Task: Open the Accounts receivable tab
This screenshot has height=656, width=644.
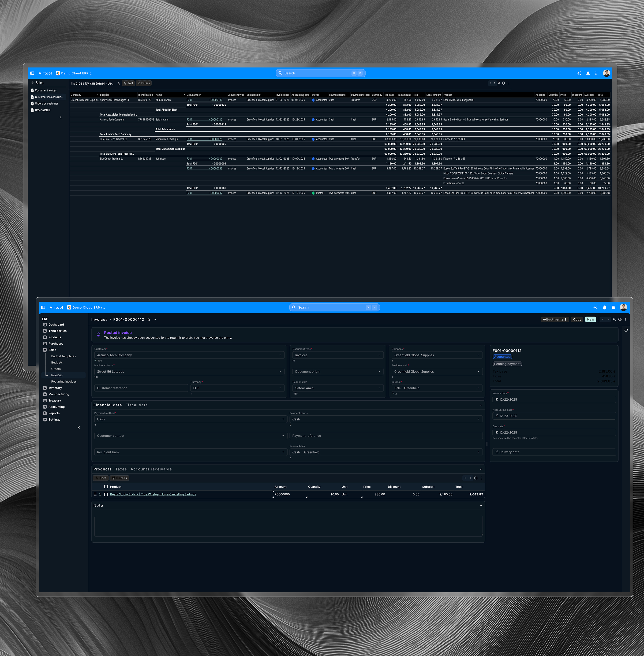Action: pyautogui.click(x=151, y=469)
